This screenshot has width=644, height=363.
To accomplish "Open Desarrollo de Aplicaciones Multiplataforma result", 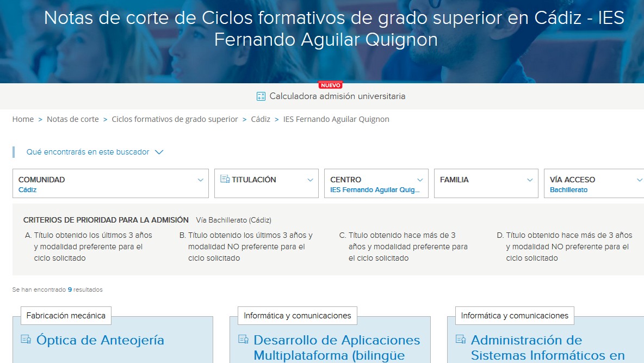I will point(337,347).
